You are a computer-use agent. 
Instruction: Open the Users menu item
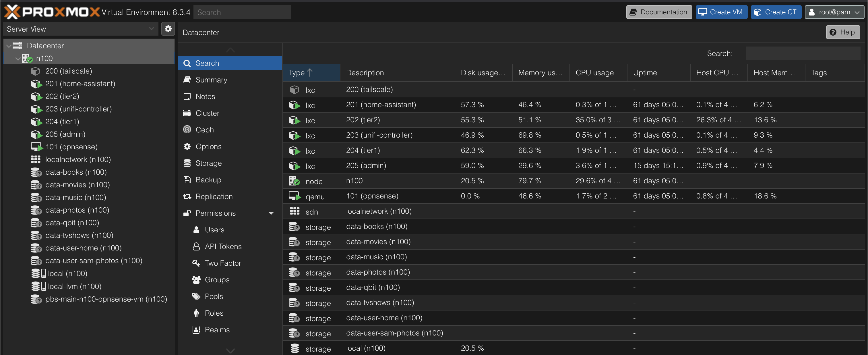(x=230, y=230)
